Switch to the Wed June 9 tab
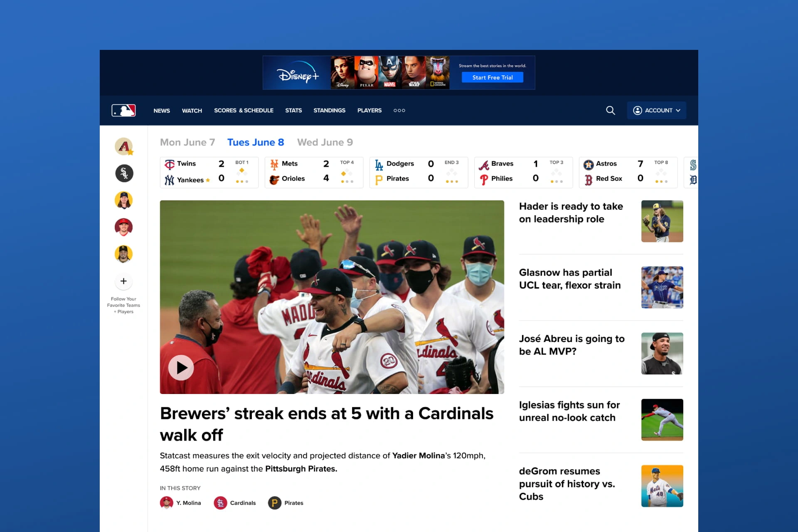The height and width of the screenshot is (532, 798). pos(325,142)
